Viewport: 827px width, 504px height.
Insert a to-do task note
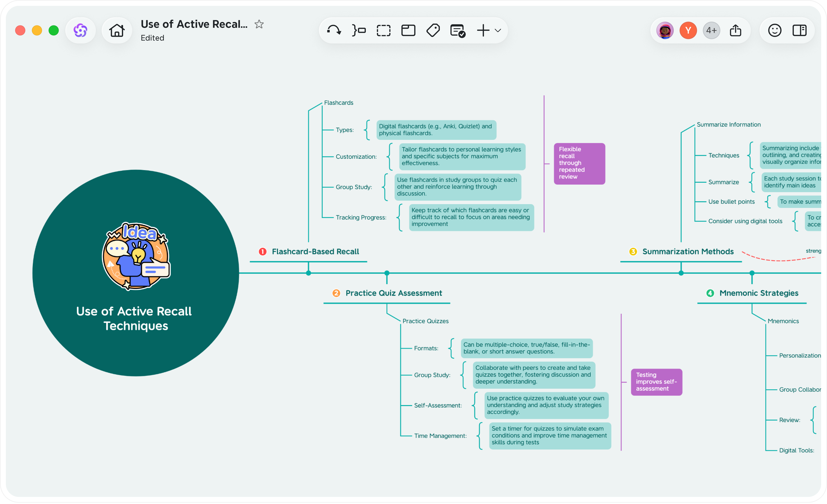[x=458, y=30]
